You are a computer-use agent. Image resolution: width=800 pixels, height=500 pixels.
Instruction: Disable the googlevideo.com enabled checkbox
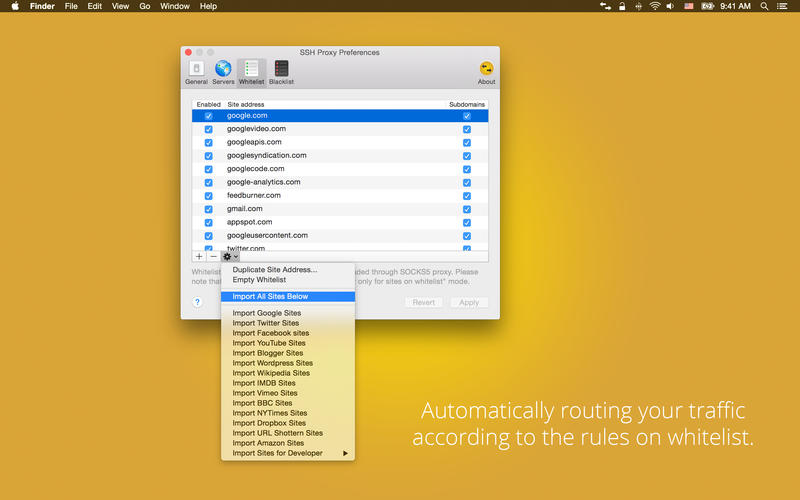point(208,129)
